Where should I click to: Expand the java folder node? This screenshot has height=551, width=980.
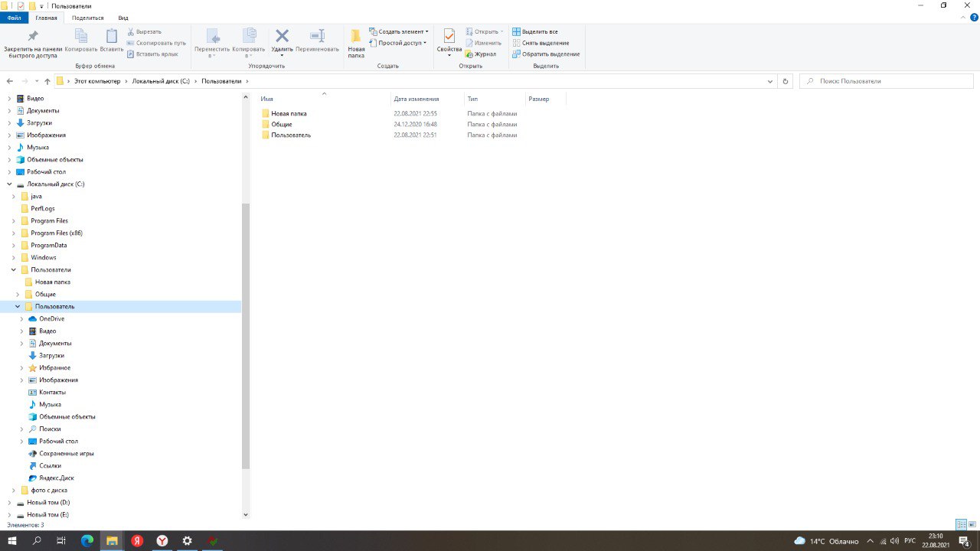14,197
